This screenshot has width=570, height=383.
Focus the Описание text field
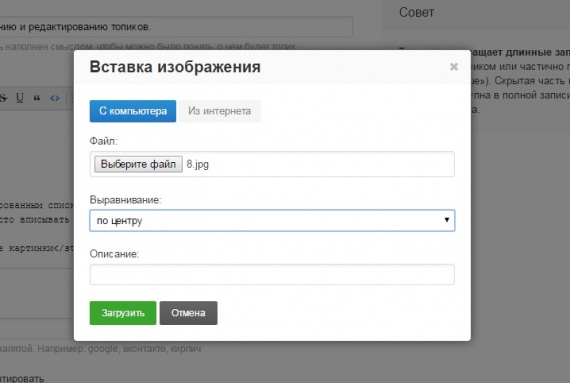(272, 274)
